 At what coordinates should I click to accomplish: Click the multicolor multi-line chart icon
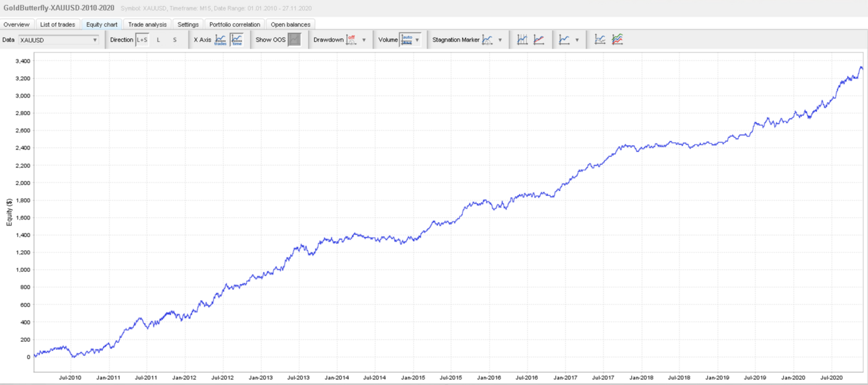617,40
